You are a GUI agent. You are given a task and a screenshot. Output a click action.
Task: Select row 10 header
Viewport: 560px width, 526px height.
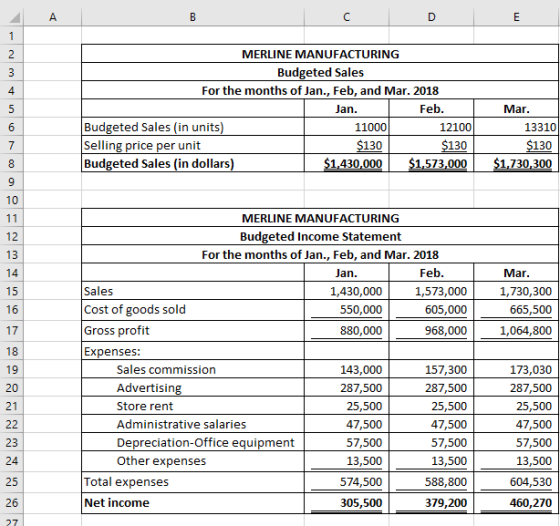(x=12, y=200)
